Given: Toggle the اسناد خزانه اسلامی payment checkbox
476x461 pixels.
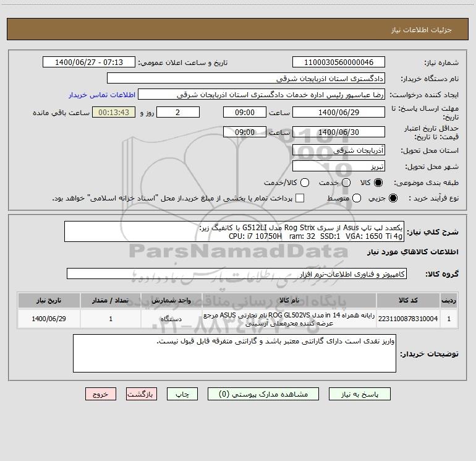Looking at the screenshot, I should [x=300, y=198].
